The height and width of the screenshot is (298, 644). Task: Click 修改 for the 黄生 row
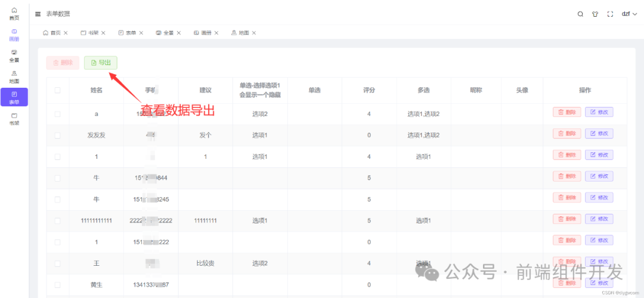pos(599,282)
